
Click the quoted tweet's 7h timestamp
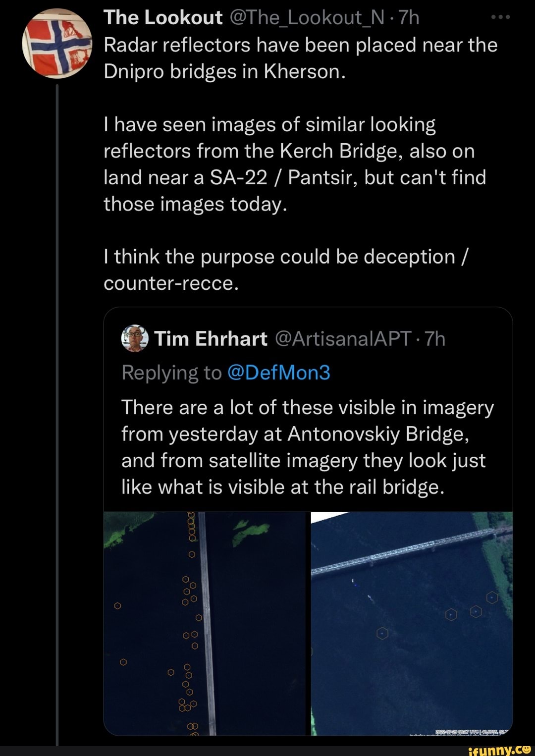(x=435, y=339)
